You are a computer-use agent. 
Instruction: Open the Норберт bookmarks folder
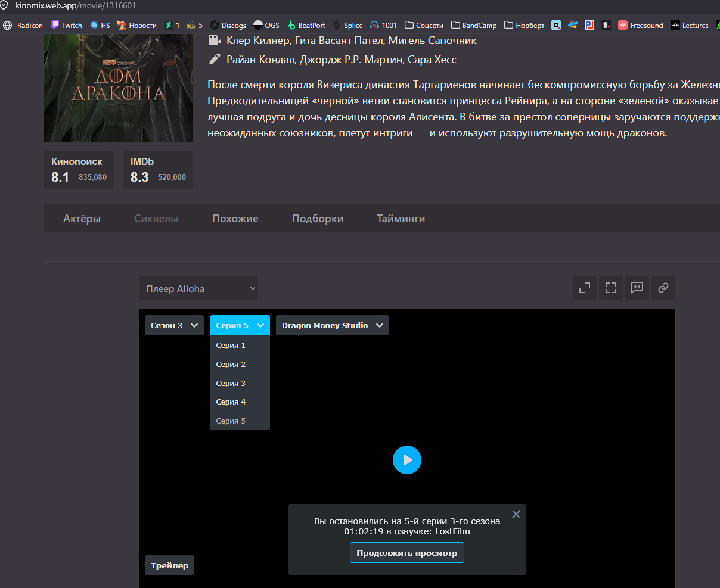[x=525, y=25]
